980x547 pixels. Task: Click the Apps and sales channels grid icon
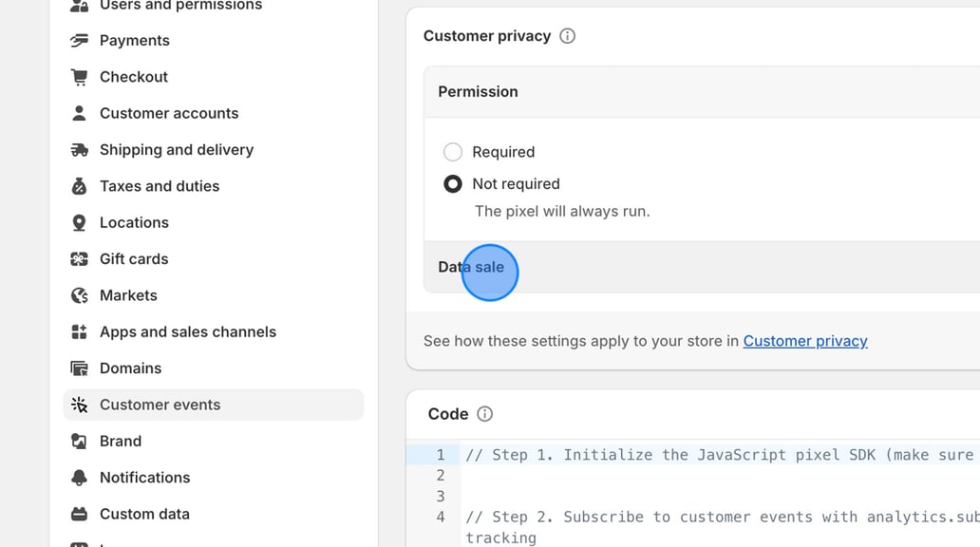pos(79,331)
